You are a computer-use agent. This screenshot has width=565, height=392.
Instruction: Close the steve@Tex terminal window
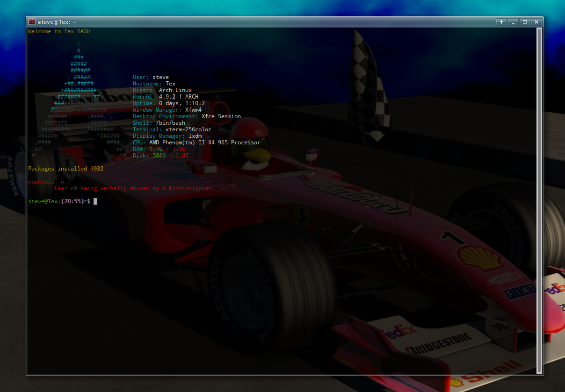[x=536, y=22]
